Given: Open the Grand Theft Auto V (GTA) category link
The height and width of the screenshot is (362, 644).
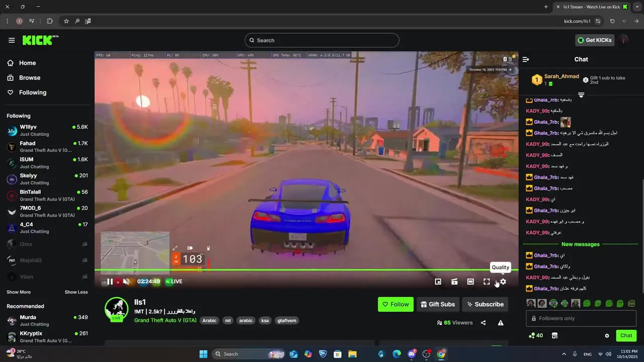Looking at the screenshot, I should pos(165,320).
